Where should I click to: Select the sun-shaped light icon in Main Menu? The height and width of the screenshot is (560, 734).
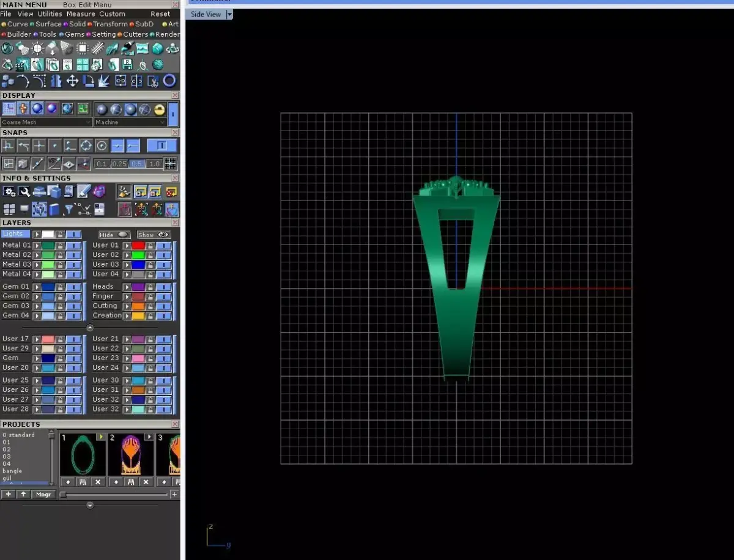(37, 48)
